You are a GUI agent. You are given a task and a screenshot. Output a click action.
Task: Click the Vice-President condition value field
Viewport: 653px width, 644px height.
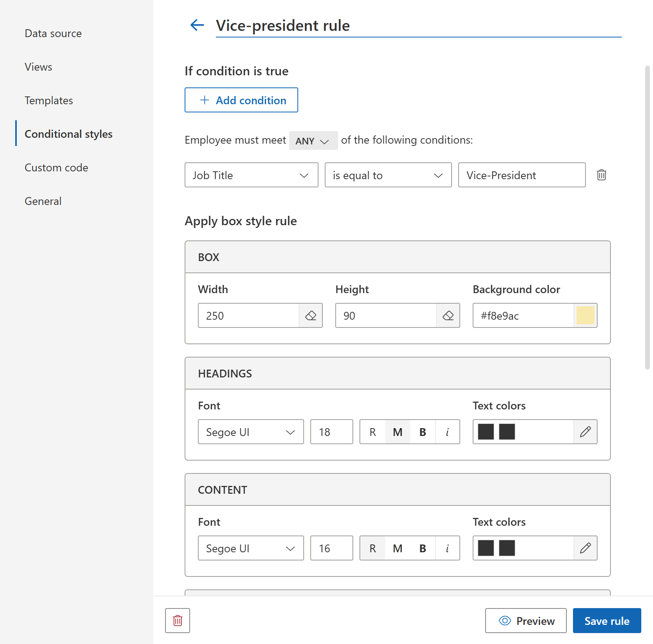(x=521, y=175)
